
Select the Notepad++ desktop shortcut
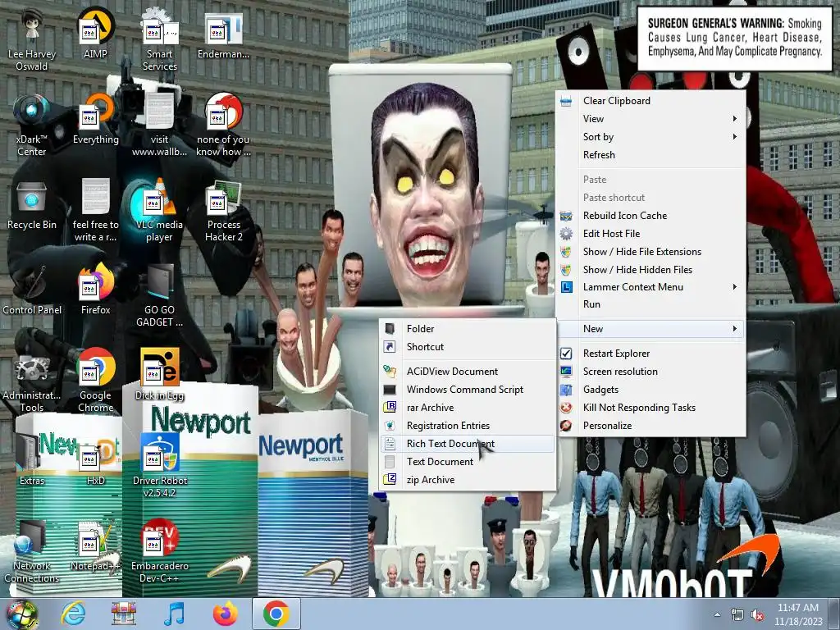tap(95, 546)
